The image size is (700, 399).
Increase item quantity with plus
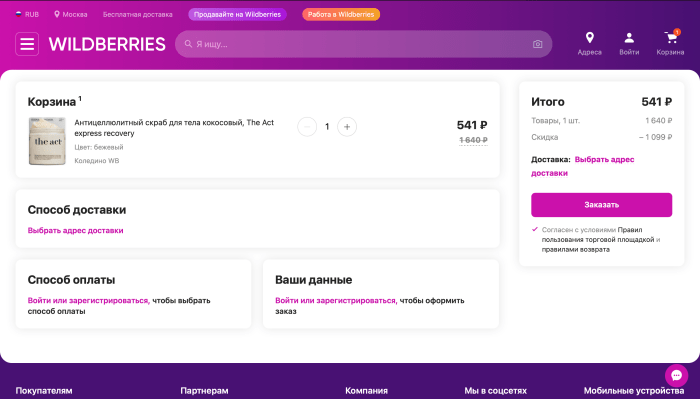347,127
